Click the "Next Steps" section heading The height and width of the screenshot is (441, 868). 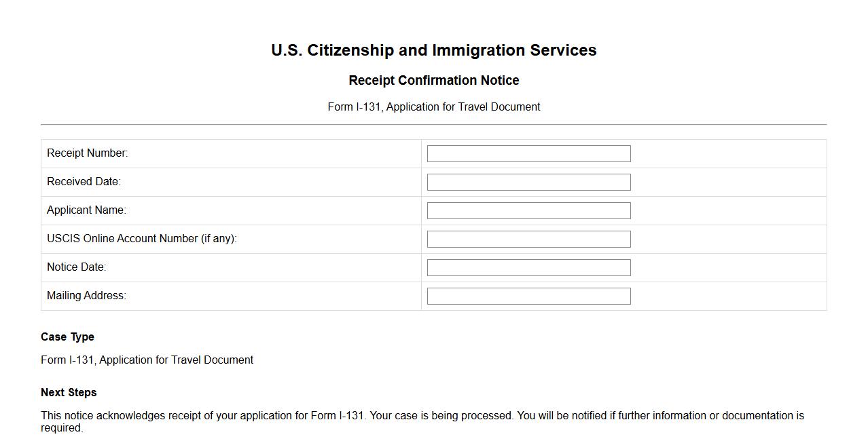point(69,393)
